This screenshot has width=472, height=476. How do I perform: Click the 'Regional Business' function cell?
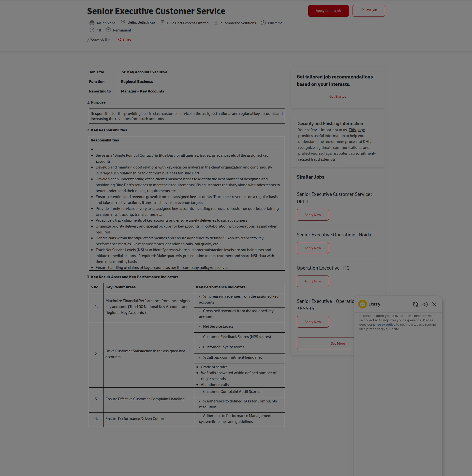137,82
